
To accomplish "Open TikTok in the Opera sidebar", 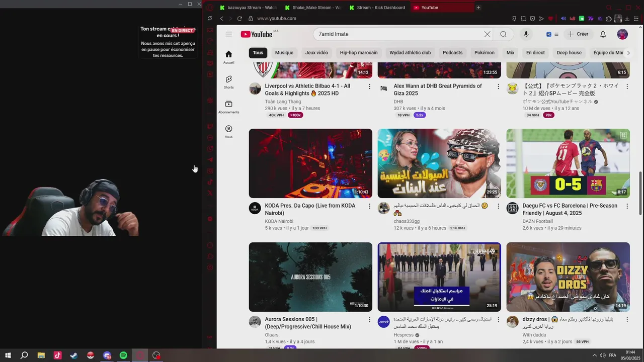I will 210,182.
